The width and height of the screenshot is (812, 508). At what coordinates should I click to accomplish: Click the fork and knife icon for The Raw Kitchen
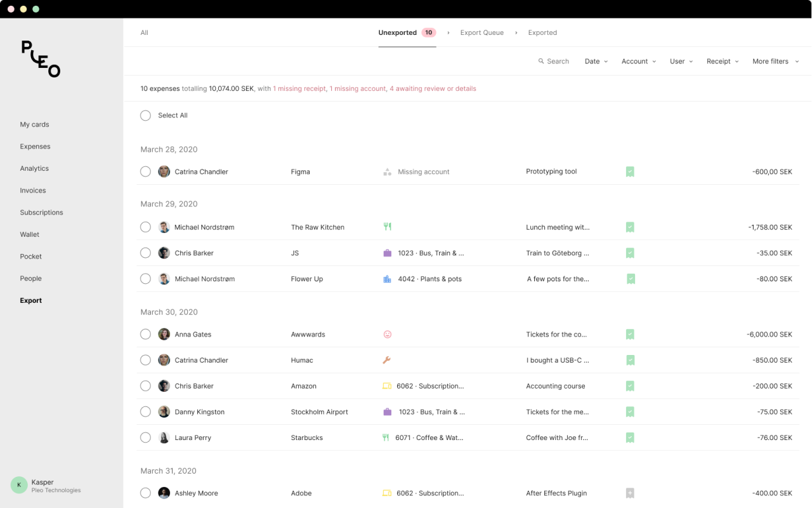387,227
